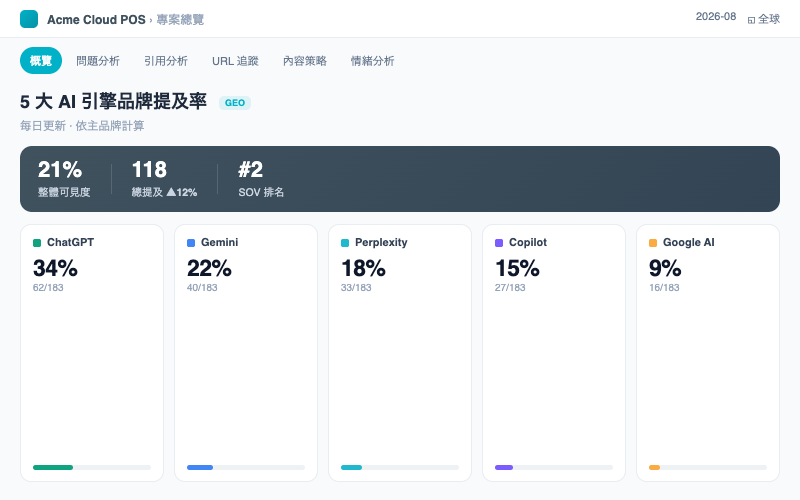The width and height of the screenshot is (800, 500).
Task: Click the Perplexity card title
Action: click(381, 242)
